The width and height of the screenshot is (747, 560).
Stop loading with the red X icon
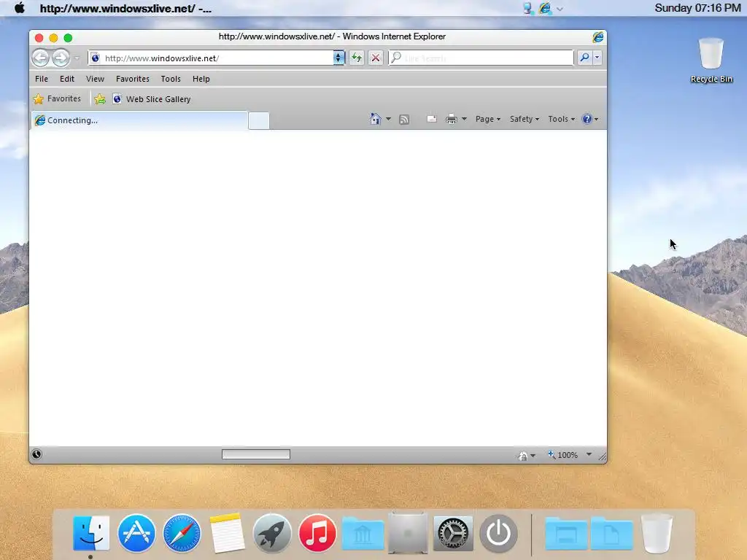point(376,58)
